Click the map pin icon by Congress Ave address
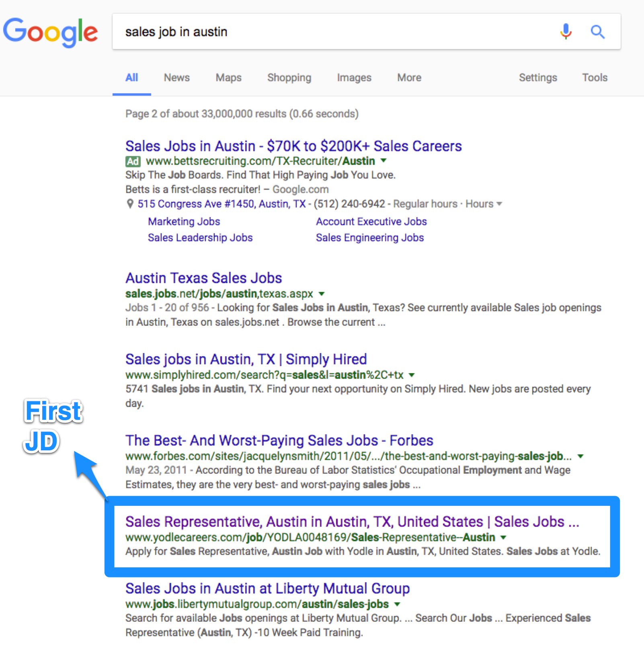Screen dimensions: 644x649 click(x=130, y=204)
